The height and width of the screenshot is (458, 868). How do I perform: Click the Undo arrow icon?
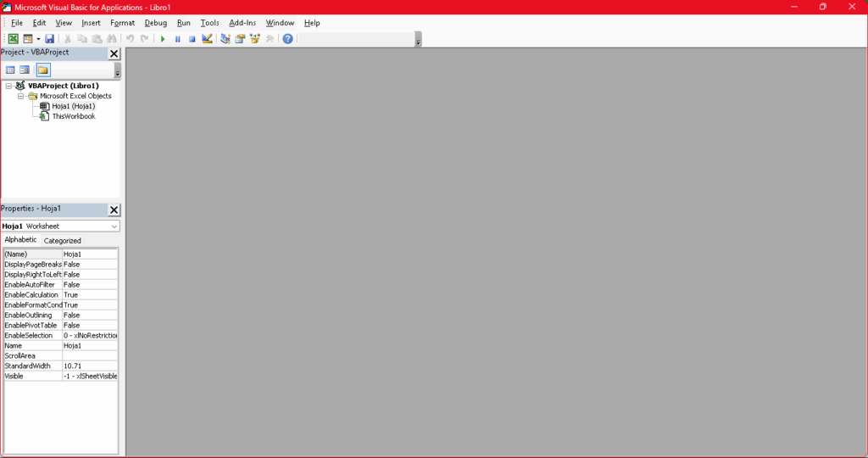point(130,39)
